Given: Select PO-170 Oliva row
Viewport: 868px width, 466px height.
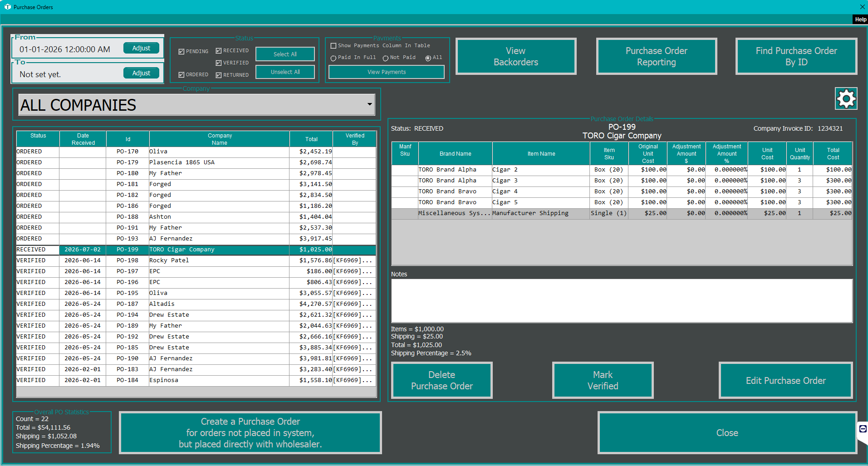Looking at the screenshot, I should click(x=196, y=152).
